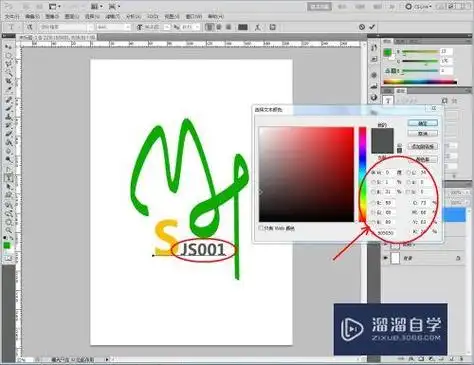Toggle Quick Mask mode at the toolbox bottom
Image resolution: width=474 pixels, height=365 pixels.
[x=8, y=258]
